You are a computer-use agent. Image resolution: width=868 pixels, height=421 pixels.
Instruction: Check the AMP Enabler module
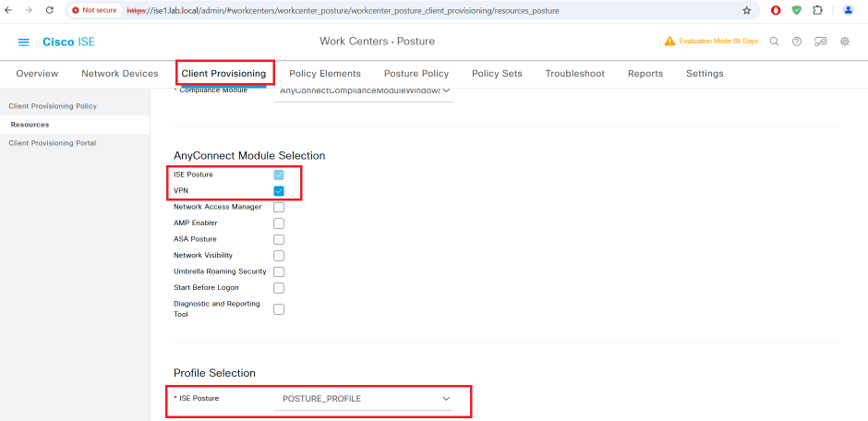(x=279, y=223)
